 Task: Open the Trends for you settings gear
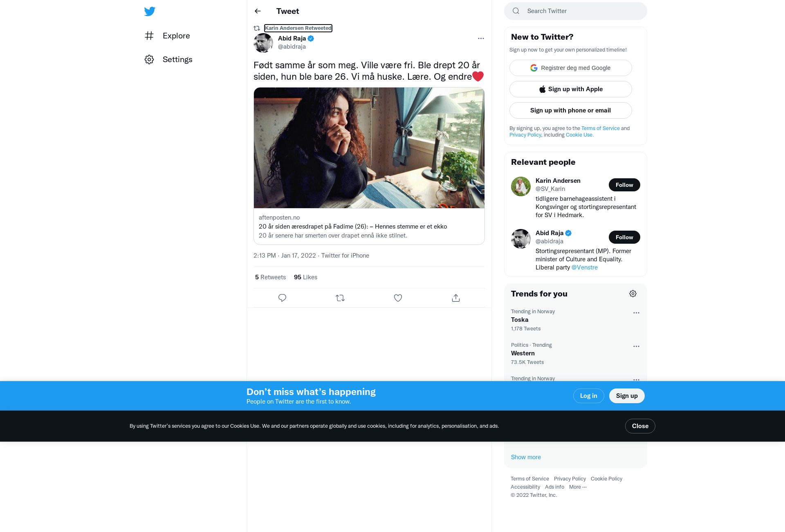pos(633,294)
